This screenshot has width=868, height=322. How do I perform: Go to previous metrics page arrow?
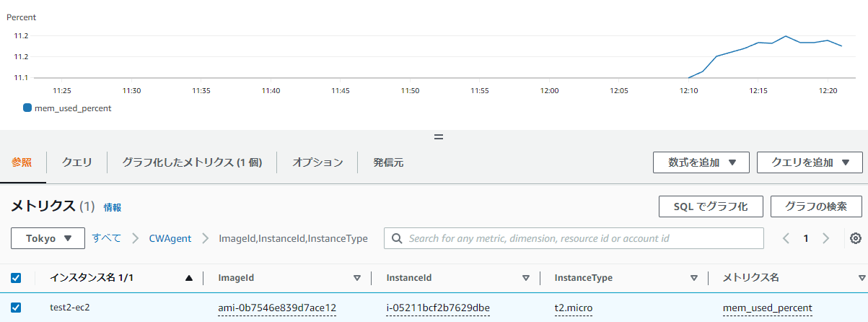786,238
